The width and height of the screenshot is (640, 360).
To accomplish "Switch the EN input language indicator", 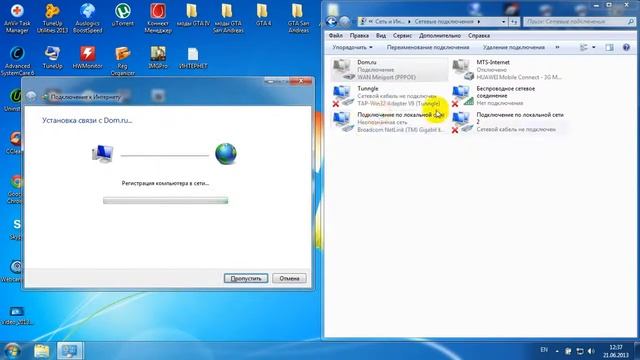I will pyautogui.click(x=544, y=350).
